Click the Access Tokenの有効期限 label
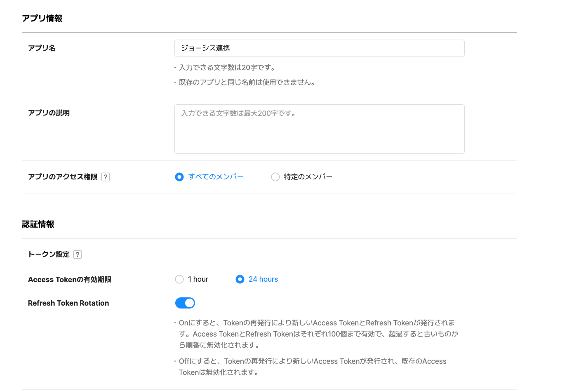 (x=70, y=280)
